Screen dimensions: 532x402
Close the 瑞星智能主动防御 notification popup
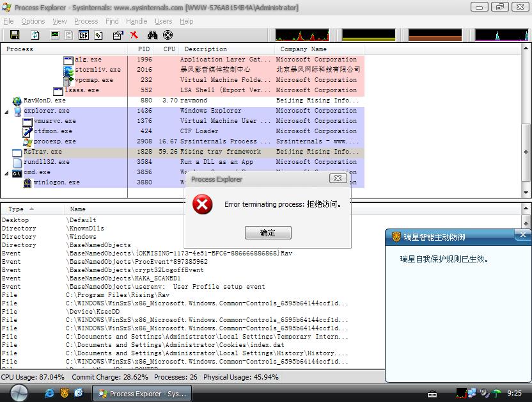point(523,235)
